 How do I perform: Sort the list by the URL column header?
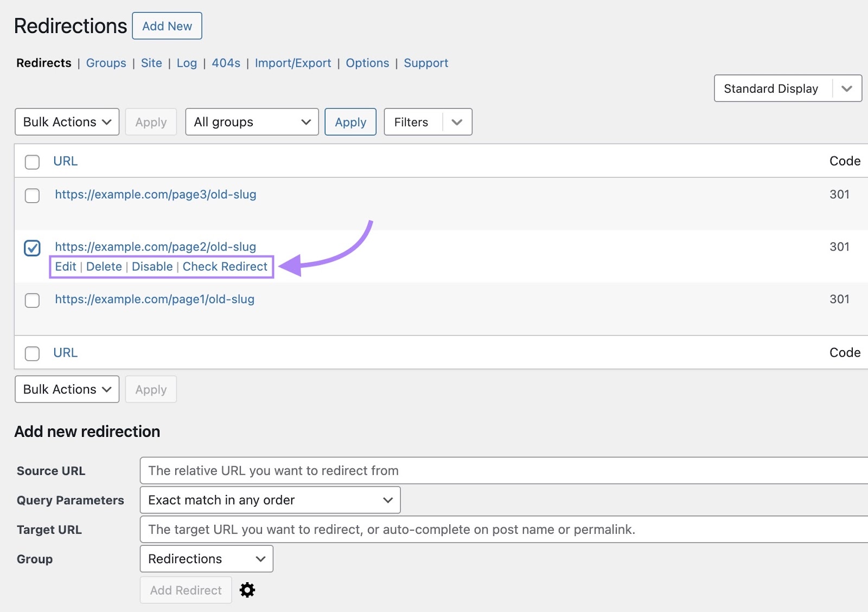[65, 161]
